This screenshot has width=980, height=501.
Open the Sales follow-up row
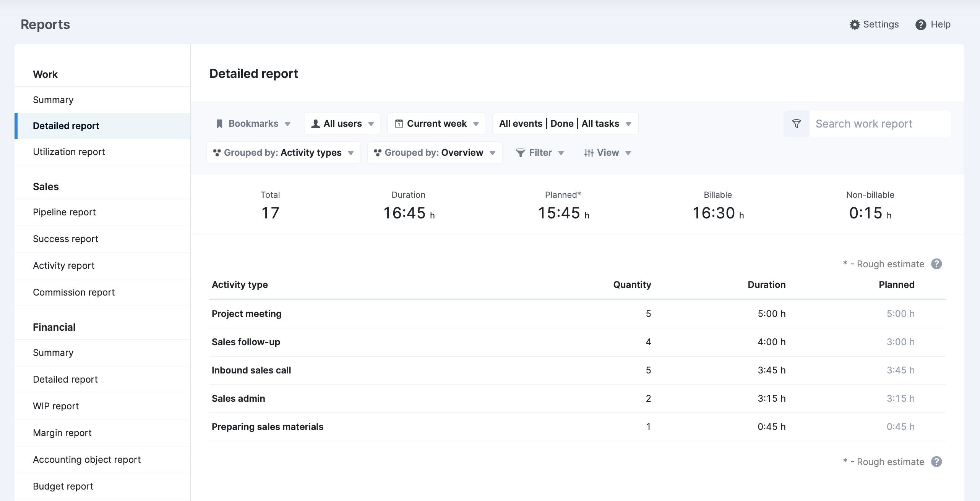[x=577, y=342]
